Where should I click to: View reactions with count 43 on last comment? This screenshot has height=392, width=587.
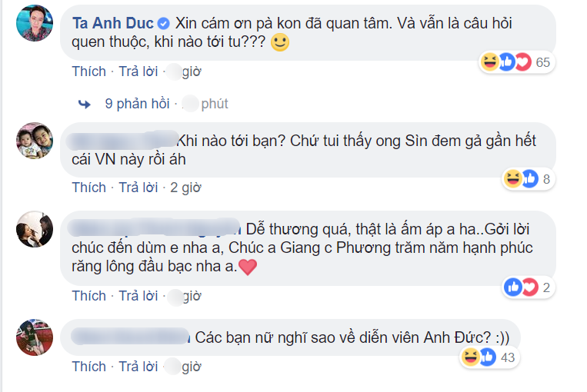[489, 357]
